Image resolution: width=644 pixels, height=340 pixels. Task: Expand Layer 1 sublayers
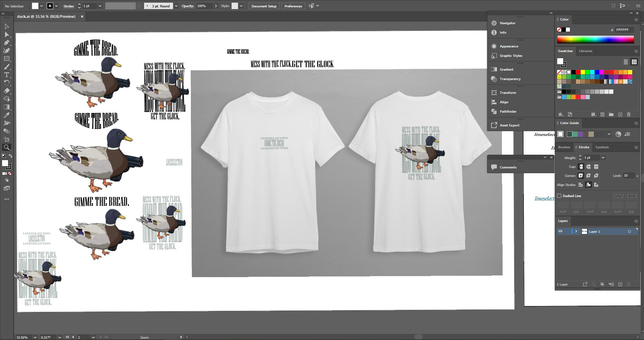point(576,231)
